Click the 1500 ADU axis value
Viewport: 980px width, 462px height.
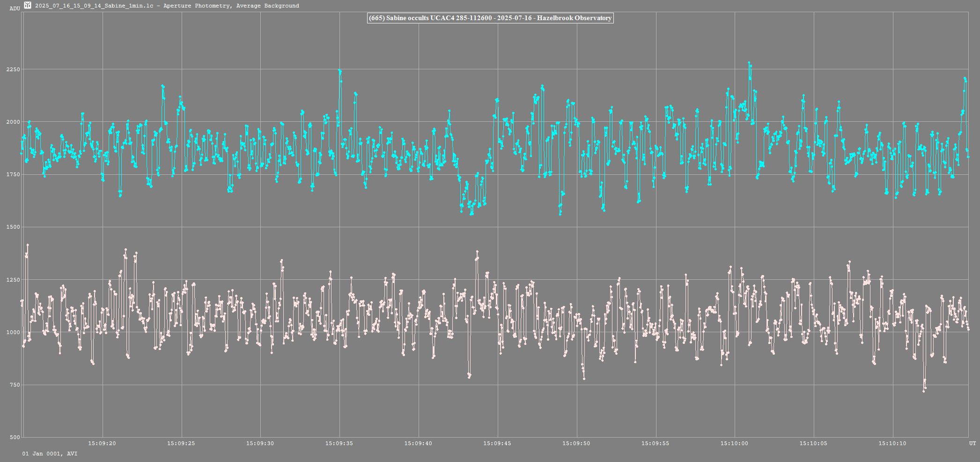click(x=13, y=227)
